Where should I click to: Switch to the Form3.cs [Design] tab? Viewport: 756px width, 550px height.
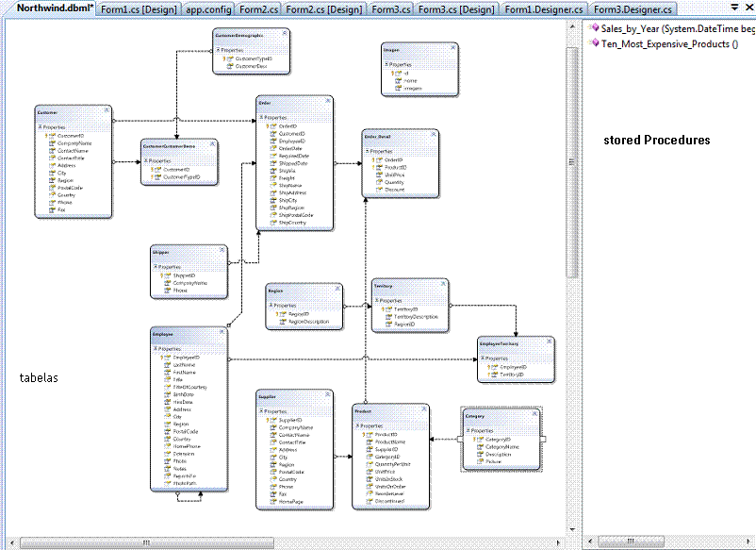pos(456,9)
